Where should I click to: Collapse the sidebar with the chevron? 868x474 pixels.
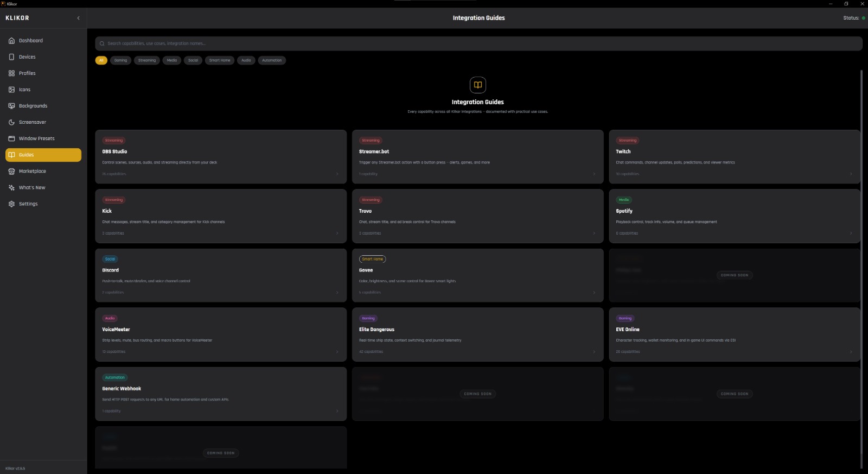(x=78, y=18)
